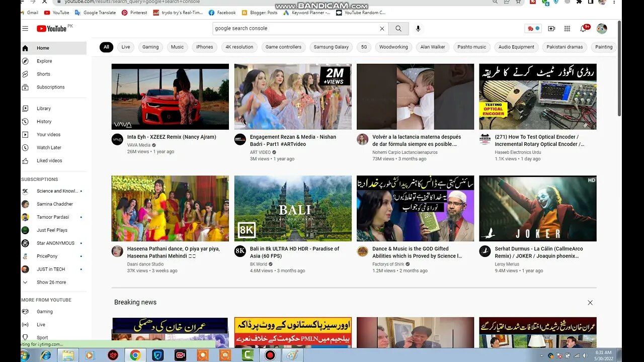This screenshot has height=362, width=644.
Task: Select the Samsung Galaxy filter chip
Action: (331, 47)
